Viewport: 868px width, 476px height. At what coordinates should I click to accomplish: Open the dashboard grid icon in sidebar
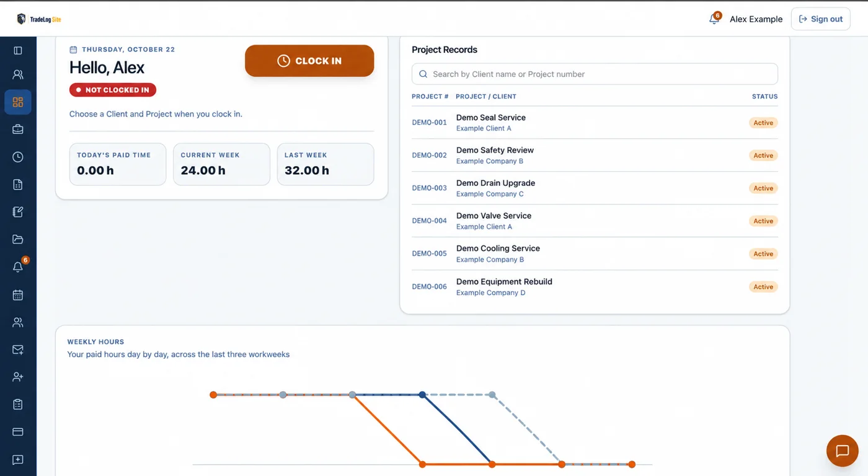(18, 102)
